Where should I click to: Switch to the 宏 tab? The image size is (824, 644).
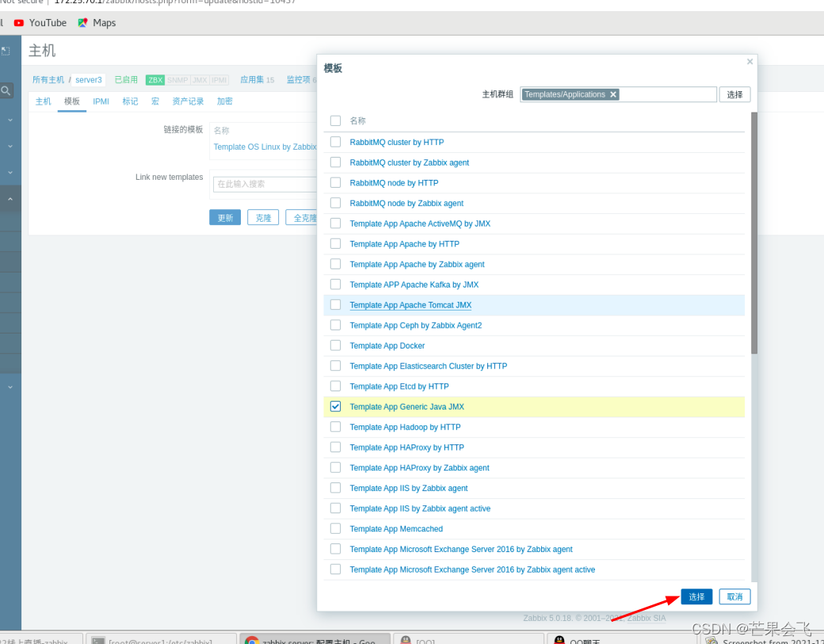coord(155,101)
